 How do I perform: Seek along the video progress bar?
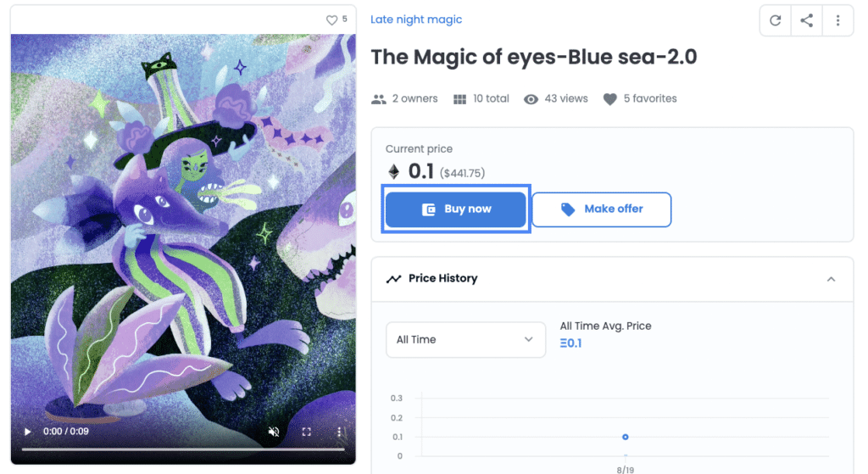(x=183, y=449)
